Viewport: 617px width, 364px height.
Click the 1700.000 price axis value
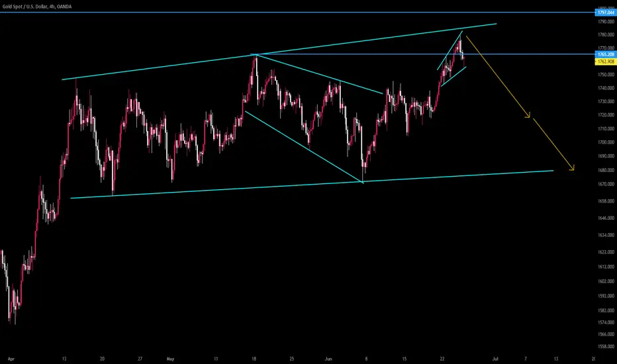coord(606,142)
